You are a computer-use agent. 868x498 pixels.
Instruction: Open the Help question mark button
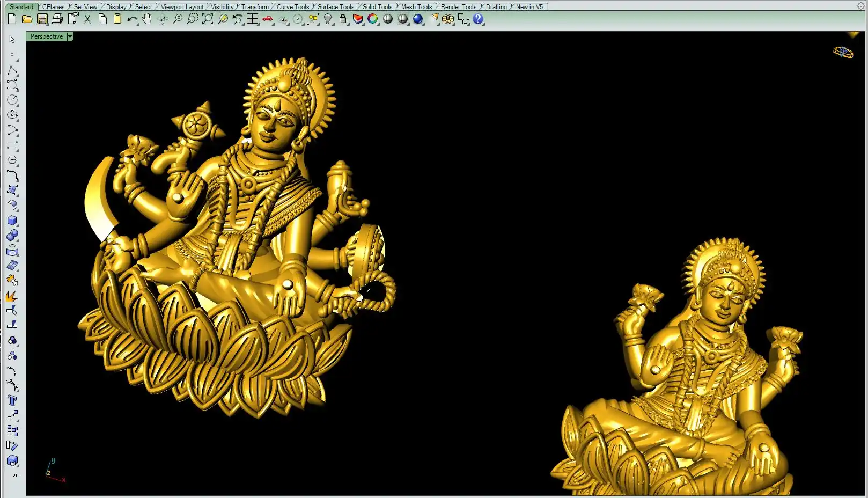pyautogui.click(x=478, y=19)
